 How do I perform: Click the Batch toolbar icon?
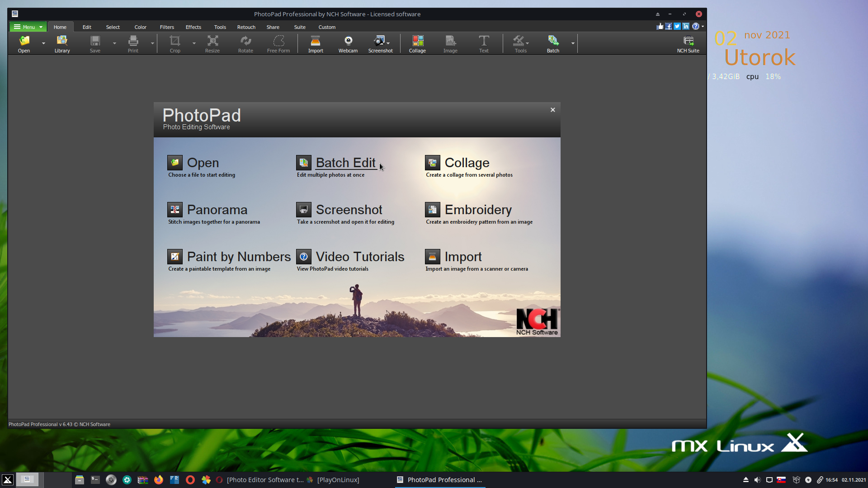pyautogui.click(x=553, y=44)
